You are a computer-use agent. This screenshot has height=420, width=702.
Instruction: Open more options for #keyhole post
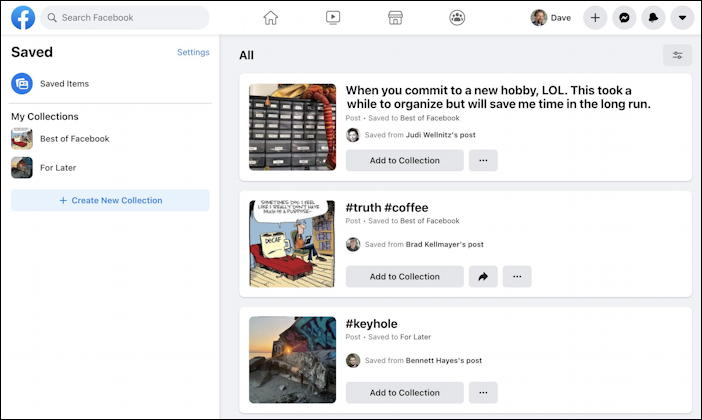pyautogui.click(x=483, y=393)
